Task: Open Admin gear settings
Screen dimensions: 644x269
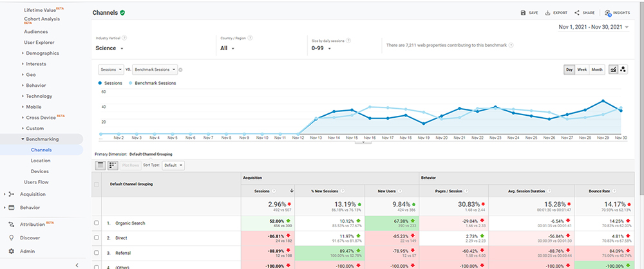Action: (12, 251)
